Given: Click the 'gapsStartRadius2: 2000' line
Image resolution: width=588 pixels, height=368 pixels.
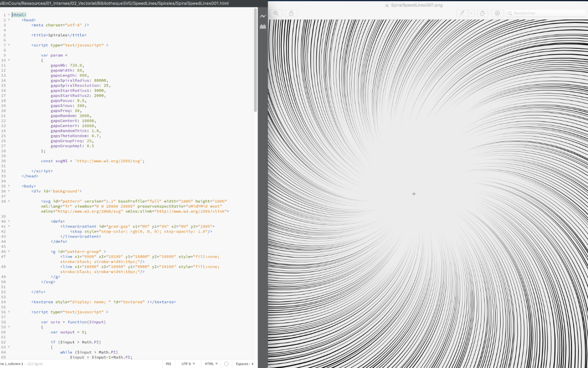Looking at the screenshot, I should [78, 96].
